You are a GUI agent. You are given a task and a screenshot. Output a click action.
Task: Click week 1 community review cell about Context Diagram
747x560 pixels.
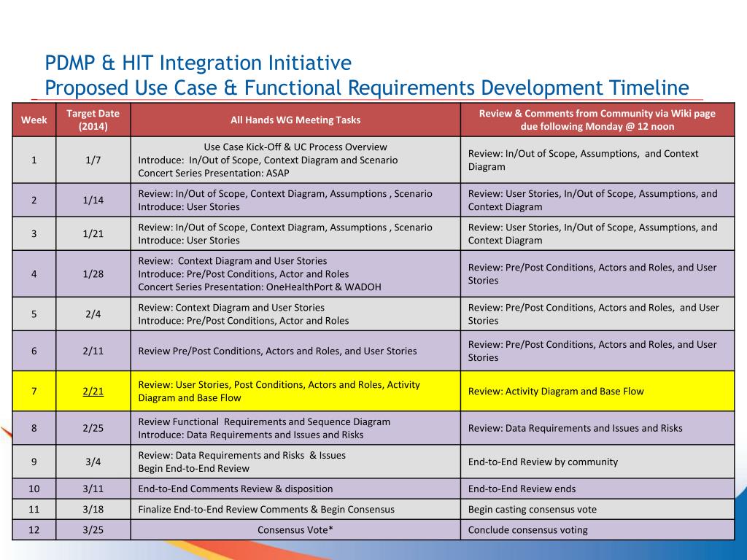[x=597, y=160]
